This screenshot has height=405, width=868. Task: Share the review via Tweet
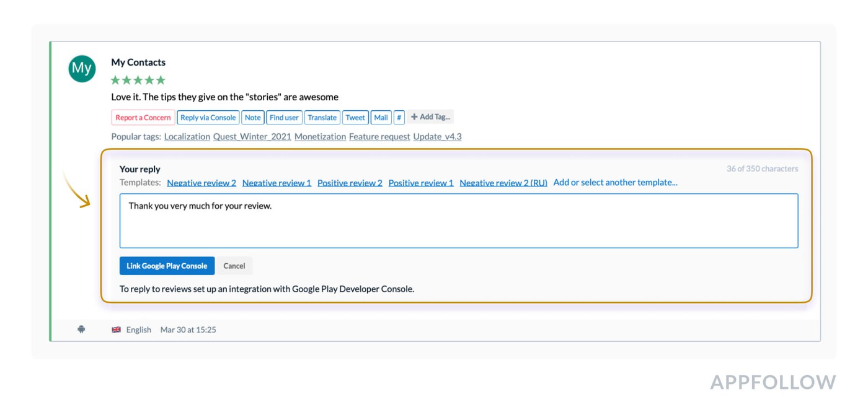[x=355, y=117]
